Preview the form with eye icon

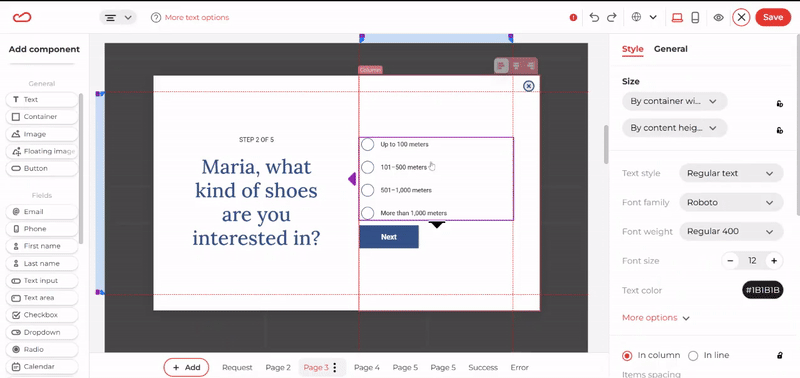click(x=718, y=17)
